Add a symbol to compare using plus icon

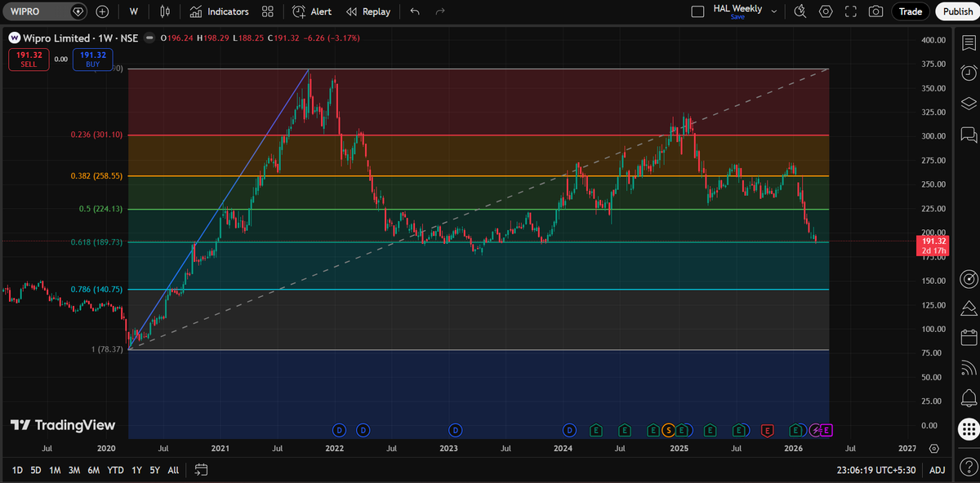pyautogui.click(x=102, y=11)
